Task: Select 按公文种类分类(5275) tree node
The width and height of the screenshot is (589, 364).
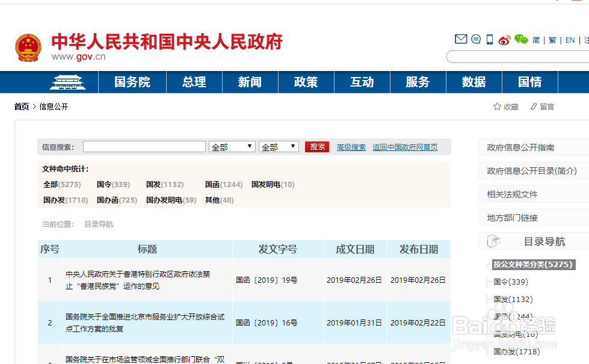Action: pos(533,265)
